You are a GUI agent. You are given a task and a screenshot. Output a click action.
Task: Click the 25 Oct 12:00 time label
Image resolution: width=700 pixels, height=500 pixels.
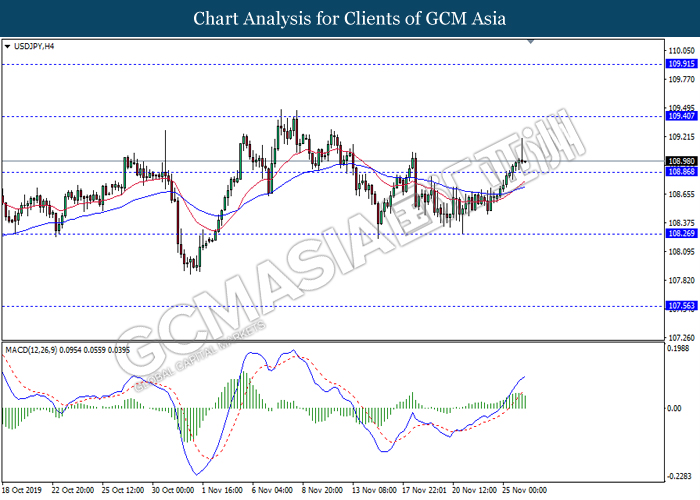click(123, 490)
